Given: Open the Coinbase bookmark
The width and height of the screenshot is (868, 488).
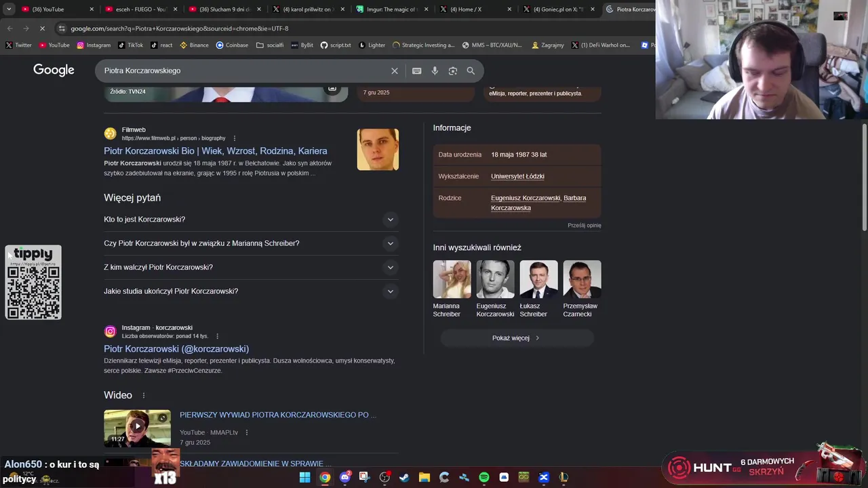Looking at the screenshot, I should point(232,45).
